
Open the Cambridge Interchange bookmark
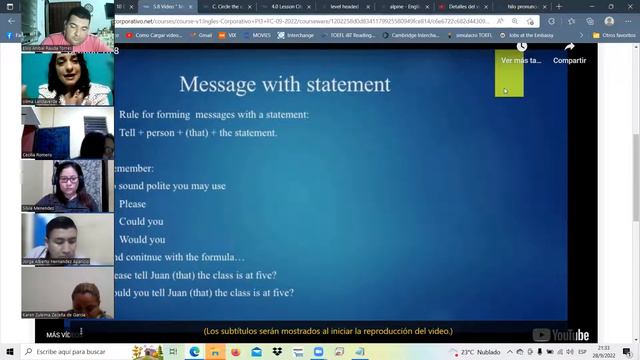[x=411, y=36]
